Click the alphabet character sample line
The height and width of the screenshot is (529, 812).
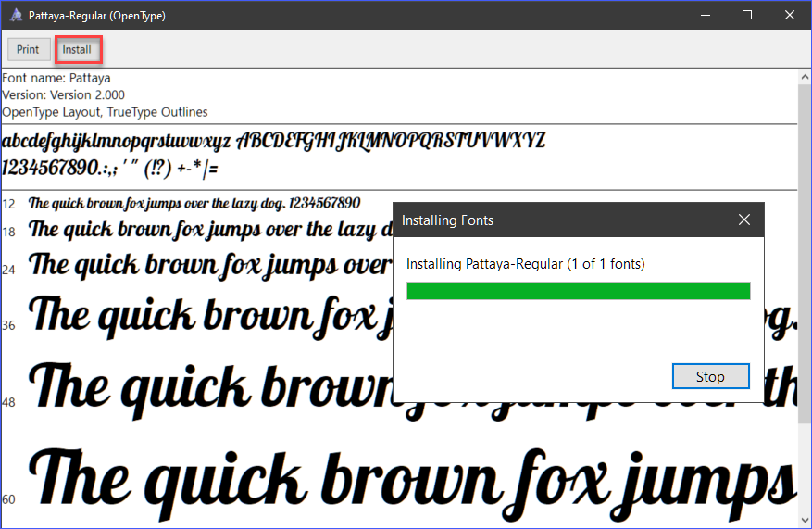pyautogui.click(x=274, y=141)
